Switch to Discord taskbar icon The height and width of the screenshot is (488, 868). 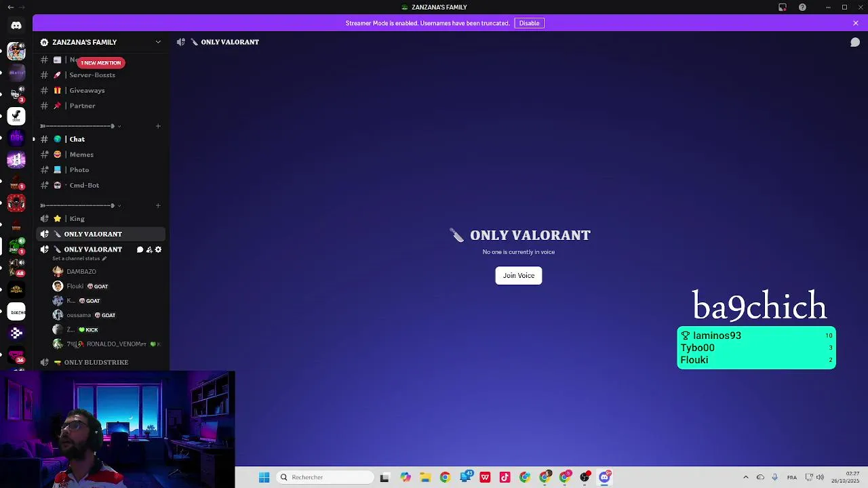coord(605,477)
